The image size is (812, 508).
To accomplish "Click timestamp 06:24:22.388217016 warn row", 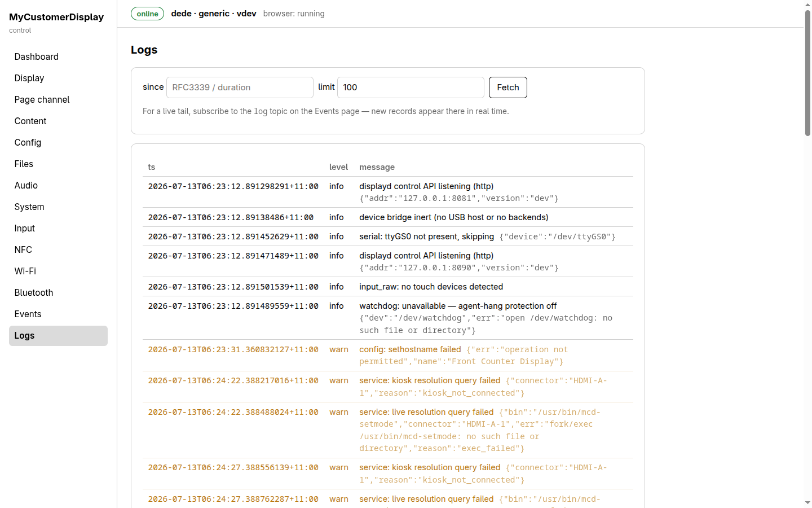I will (x=233, y=380).
